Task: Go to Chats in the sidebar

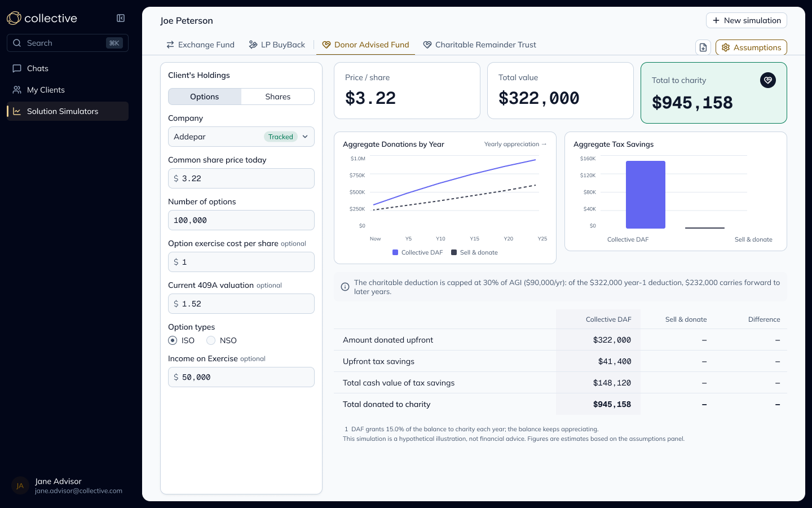Action: click(68, 68)
